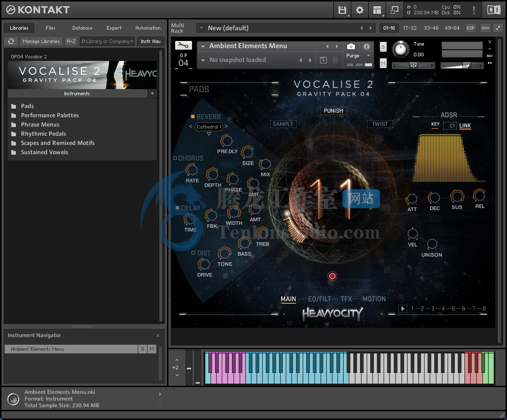Screen dimensions: 507x420
Task: Toggle the SAMPLE button
Action: [283, 124]
